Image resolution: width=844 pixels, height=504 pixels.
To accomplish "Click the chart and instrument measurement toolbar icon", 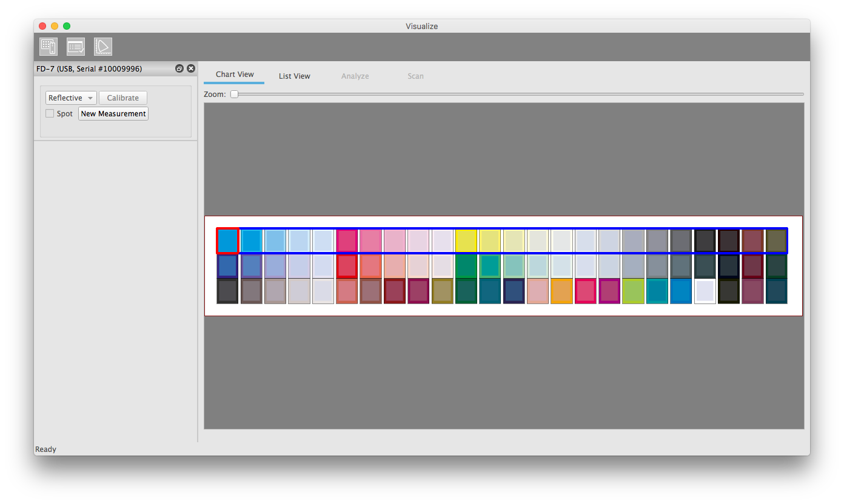I will tap(49, 47).
